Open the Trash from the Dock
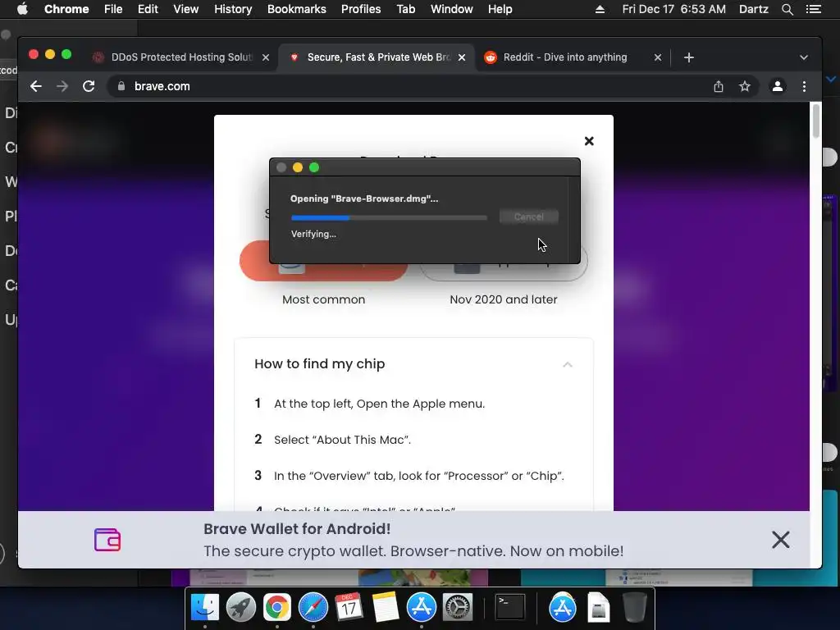Image resolution: width=840 pixels, height=630 pixels. (x=635, y=608)
